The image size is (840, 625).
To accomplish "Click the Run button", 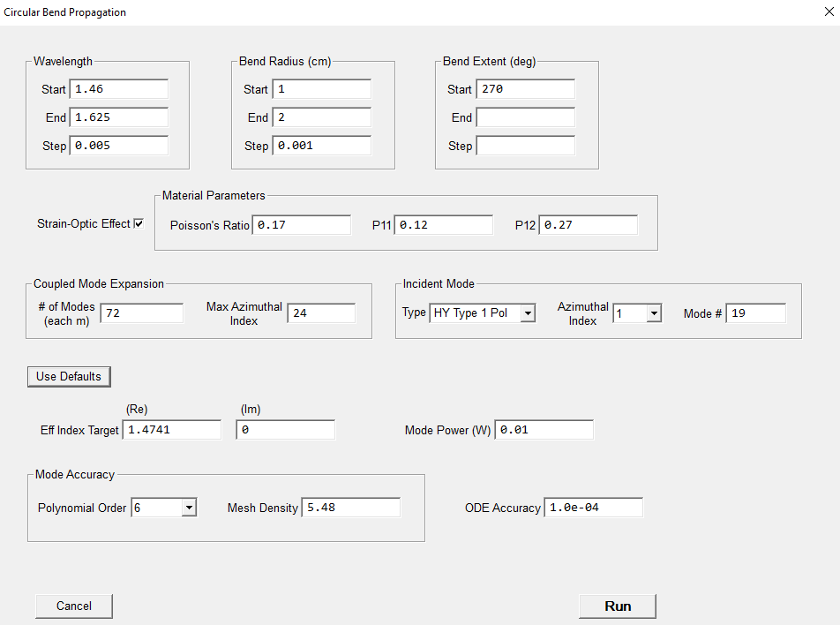I will [x=617, y=606].
